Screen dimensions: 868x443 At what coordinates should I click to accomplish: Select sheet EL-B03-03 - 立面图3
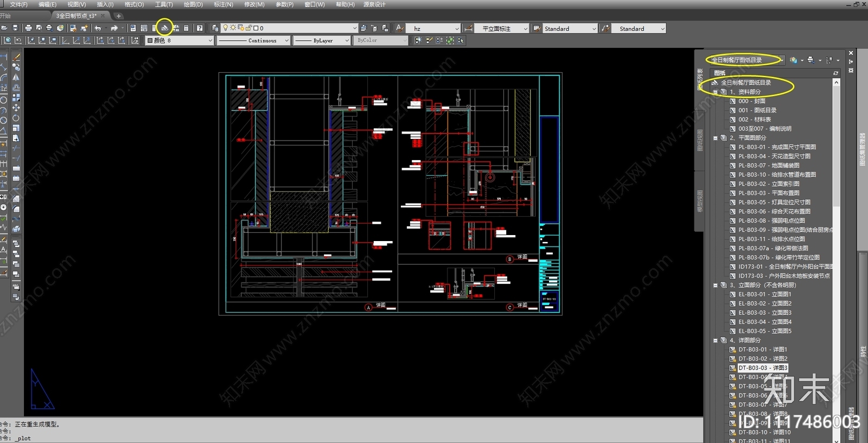pyautogui.click(x=764, y=313)
